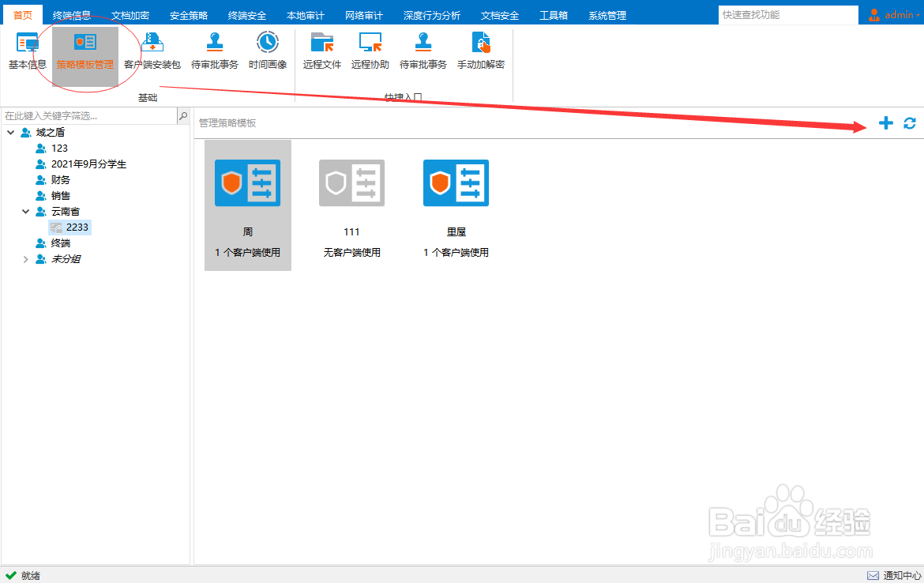This screenshot has height=583, width=924.
Task: Click the 快速查找功能 search field
Action: (x=788, y=15)
